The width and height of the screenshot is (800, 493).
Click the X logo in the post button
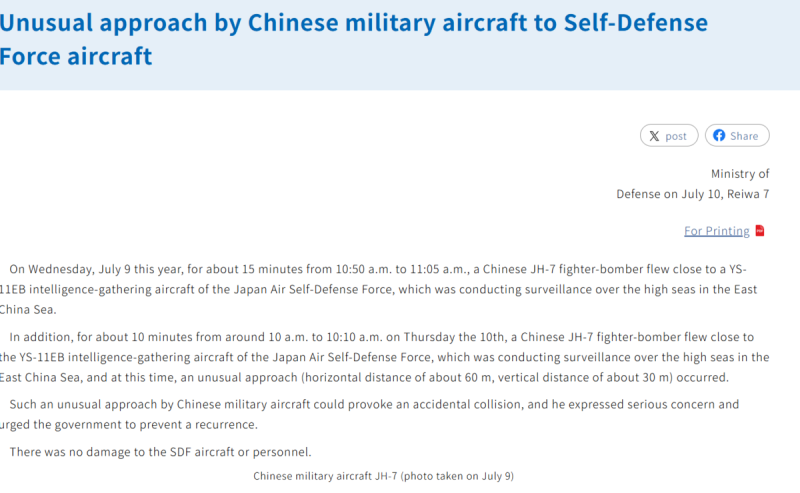pos(654,136)
